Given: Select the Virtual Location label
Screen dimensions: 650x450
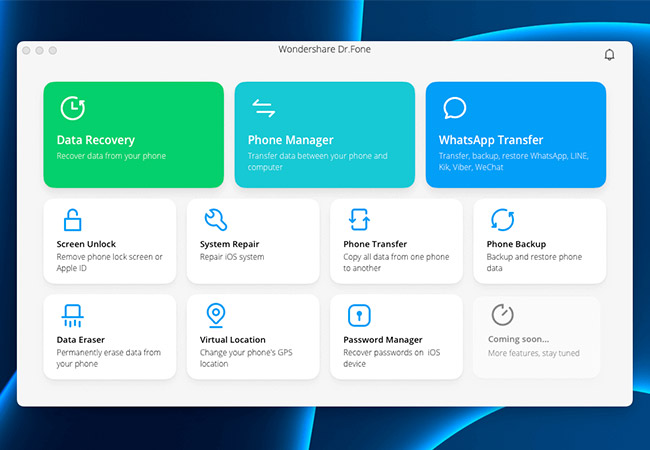Looking at the screenshot, I should coord(233,340).
